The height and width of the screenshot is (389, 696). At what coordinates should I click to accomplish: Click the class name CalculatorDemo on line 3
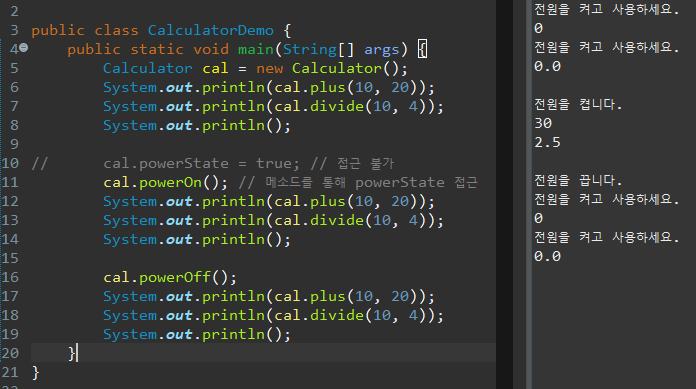(210, 30)
